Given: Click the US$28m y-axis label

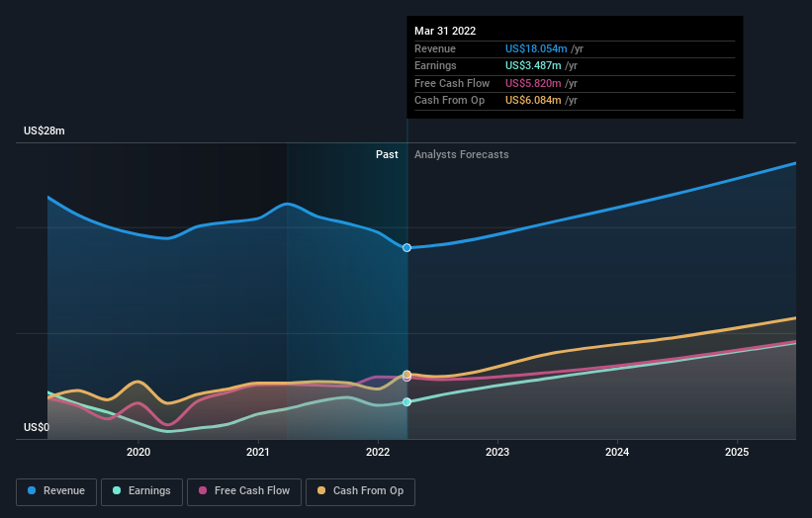Looking at the screenshot, I should (45, 130).
